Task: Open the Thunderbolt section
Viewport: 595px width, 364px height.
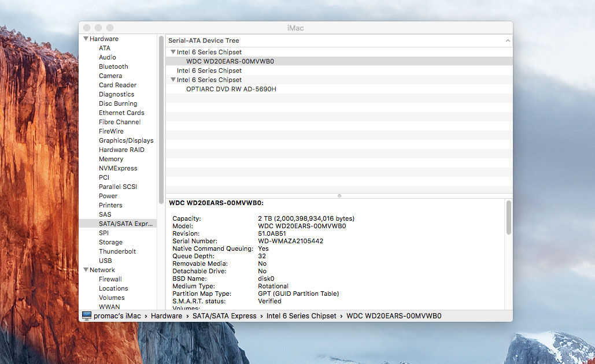Action: coord(117,251)
